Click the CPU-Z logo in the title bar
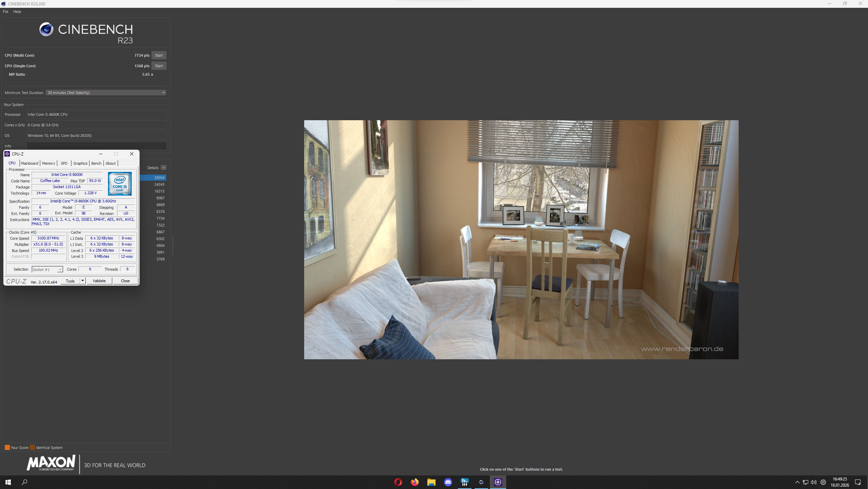The height and width of the screenshot is (489, 868). (7, 154)
